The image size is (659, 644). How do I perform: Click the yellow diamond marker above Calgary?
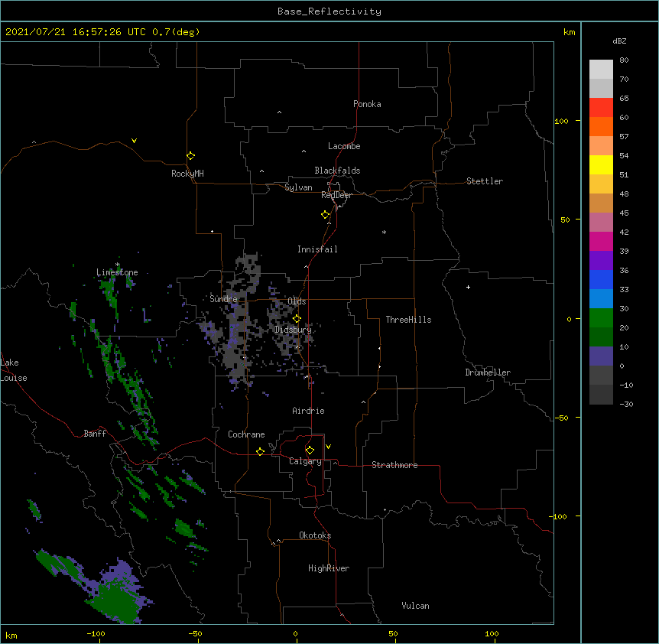click(x=310, y=450)
